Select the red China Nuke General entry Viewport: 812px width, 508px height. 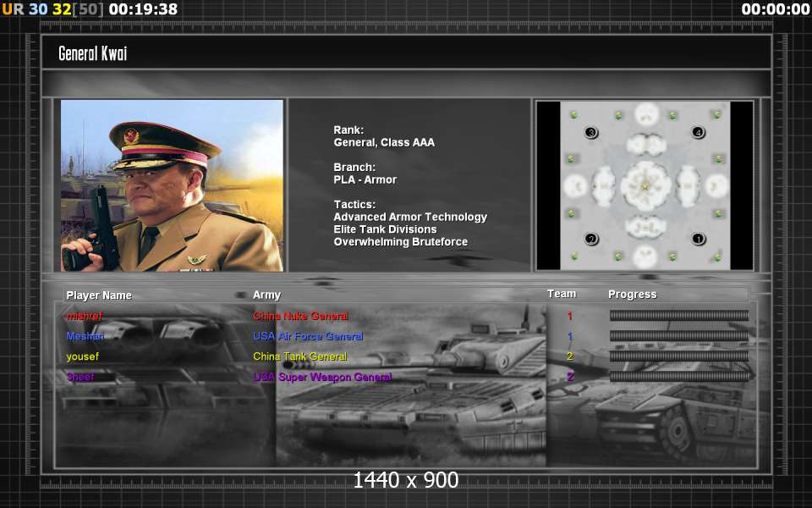(300, 316)
